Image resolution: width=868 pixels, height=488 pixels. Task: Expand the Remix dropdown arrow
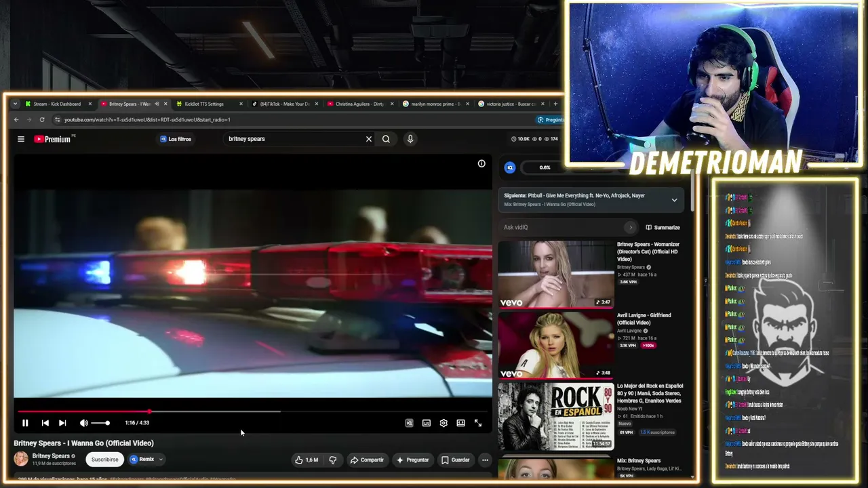(x=161, y=460)
